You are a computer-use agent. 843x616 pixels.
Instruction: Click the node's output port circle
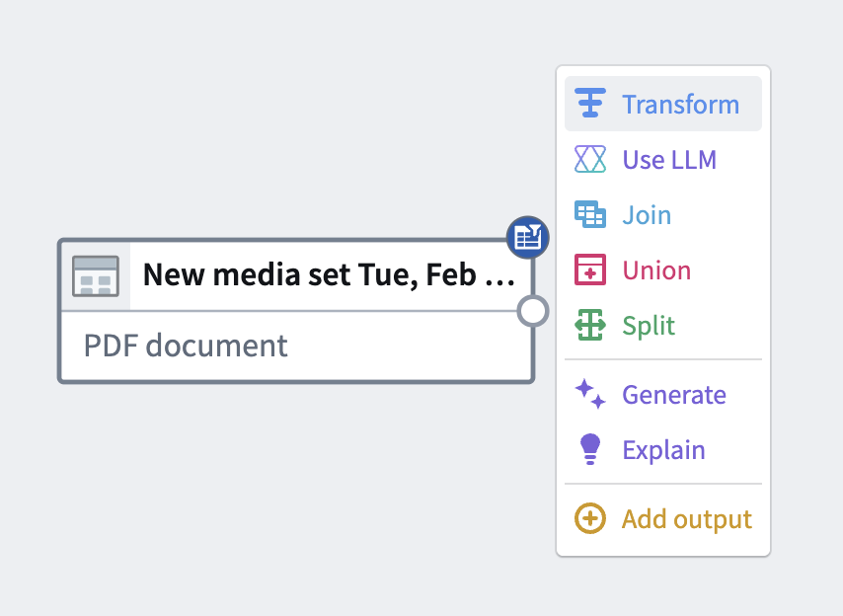[x=532, y=310]
